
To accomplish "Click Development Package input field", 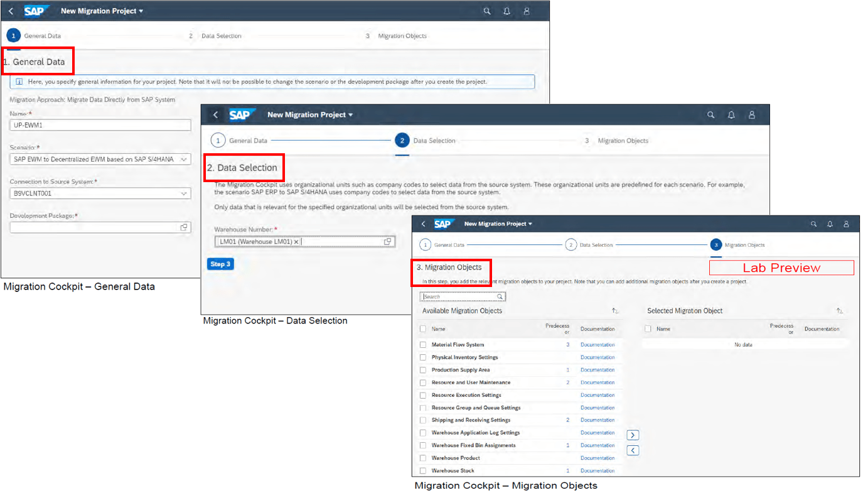I will tap(100, 227).
